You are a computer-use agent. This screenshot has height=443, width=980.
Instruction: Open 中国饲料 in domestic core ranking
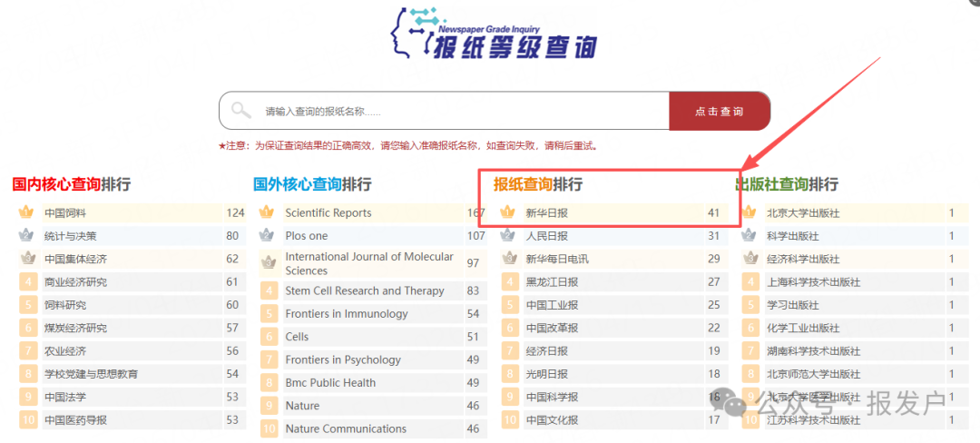click(x=65, y=213)
